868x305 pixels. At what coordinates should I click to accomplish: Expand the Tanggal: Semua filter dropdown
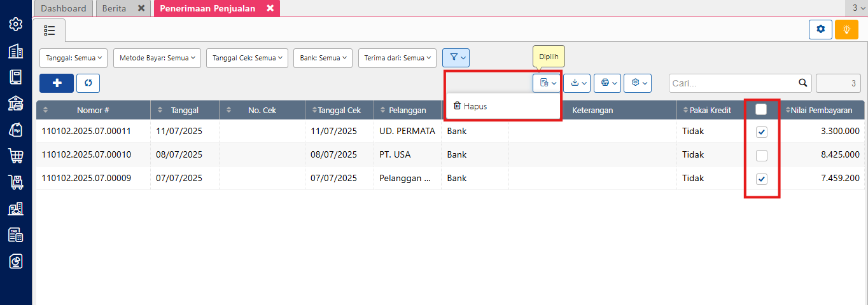[74, 58]
